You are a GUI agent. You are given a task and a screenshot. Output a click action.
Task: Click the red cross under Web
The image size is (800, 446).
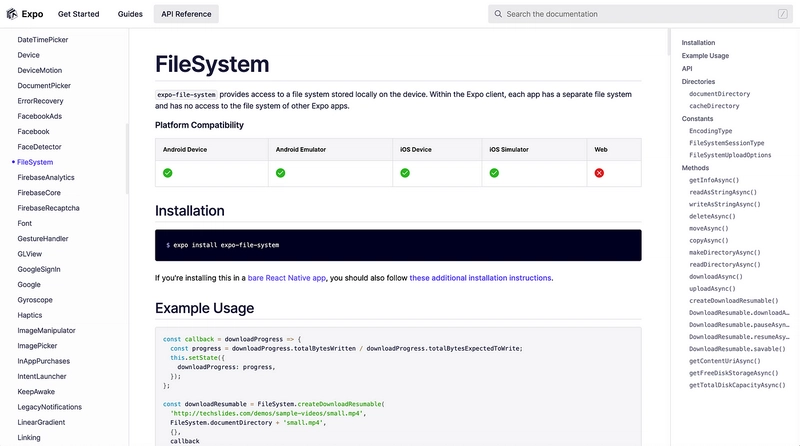[599, 173]
